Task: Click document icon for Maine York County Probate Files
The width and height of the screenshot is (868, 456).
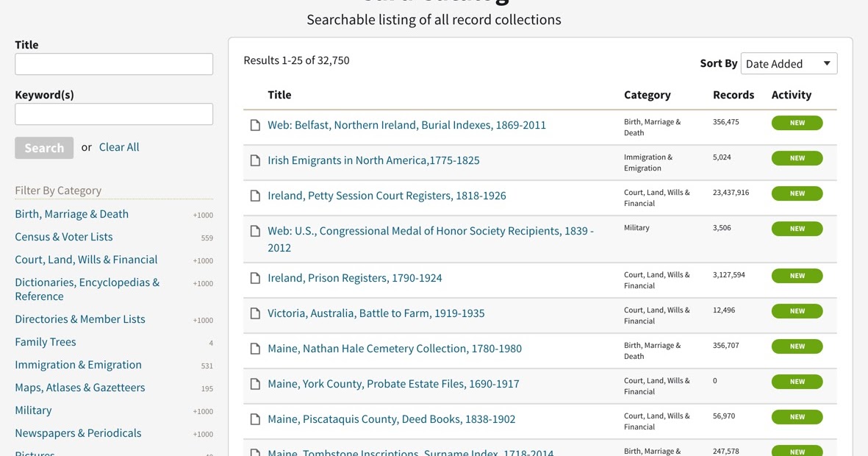Action: pos(255,384)
